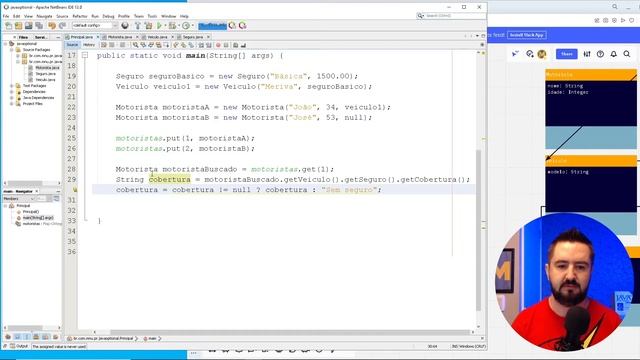Click the globe browser icon in the toolbar
Screen dimensions: 640x360
pos(125,26)
